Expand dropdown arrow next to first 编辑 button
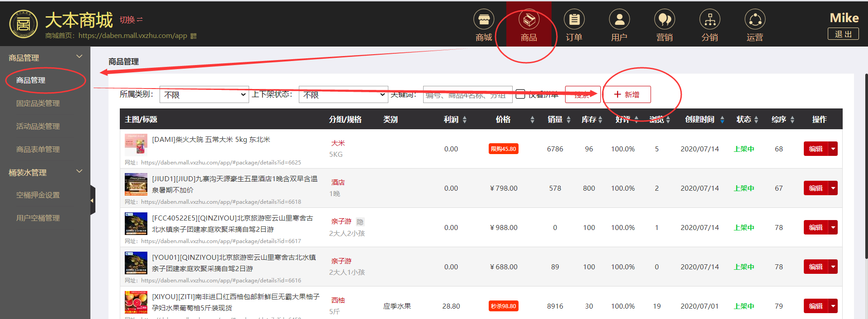Image resolution: width=868 pixels, height=319 pixels. (833, 149)
